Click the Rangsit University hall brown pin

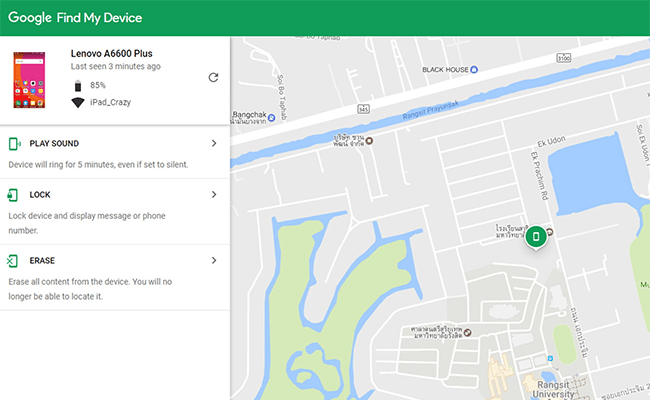[x=468, y=332]
